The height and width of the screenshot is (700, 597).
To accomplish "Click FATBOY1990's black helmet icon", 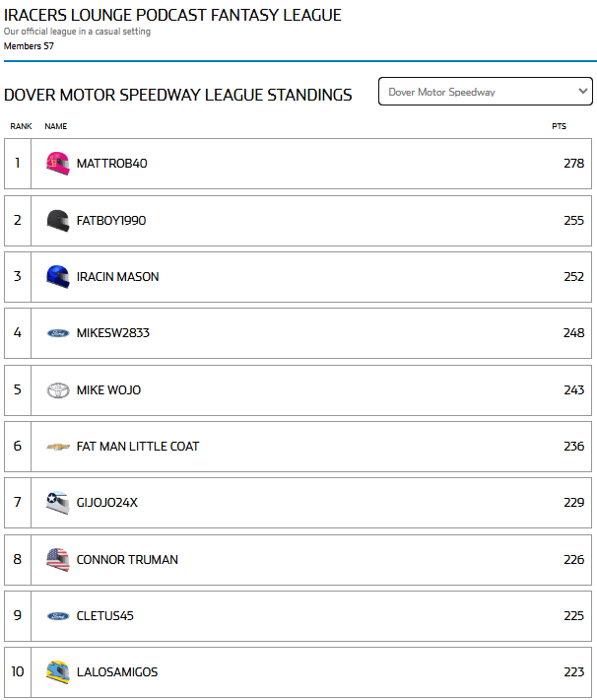I will pos(58,221).
